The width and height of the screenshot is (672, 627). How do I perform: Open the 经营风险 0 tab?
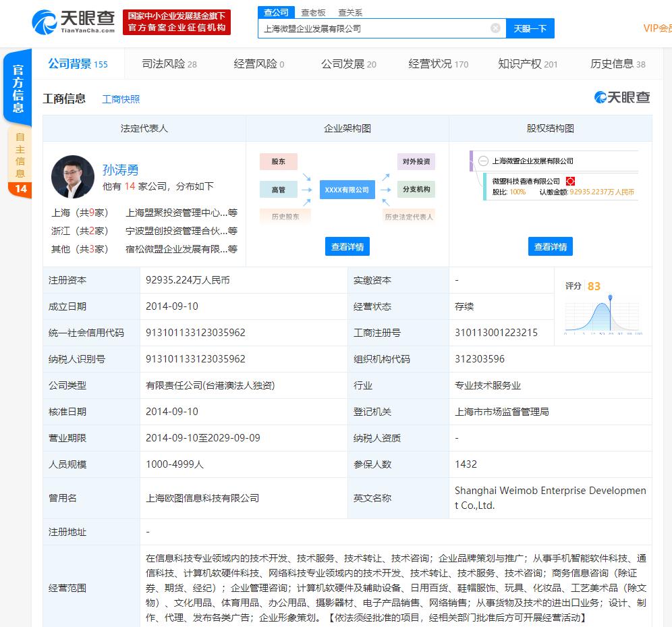click(x=259, y=64)
